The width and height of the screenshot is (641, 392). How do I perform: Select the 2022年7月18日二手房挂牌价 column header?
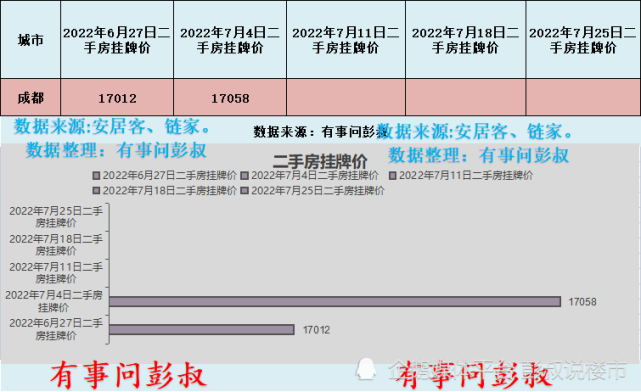[x=466, y=40]
